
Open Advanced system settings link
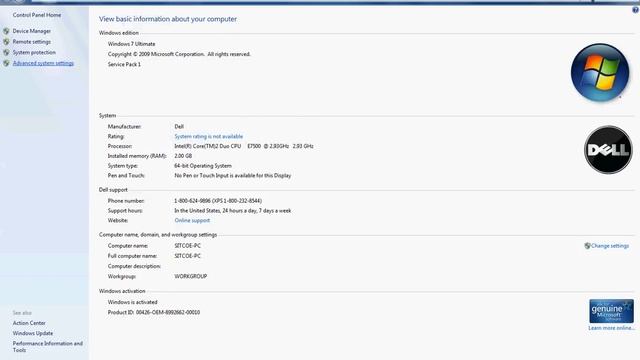point(43,63)
